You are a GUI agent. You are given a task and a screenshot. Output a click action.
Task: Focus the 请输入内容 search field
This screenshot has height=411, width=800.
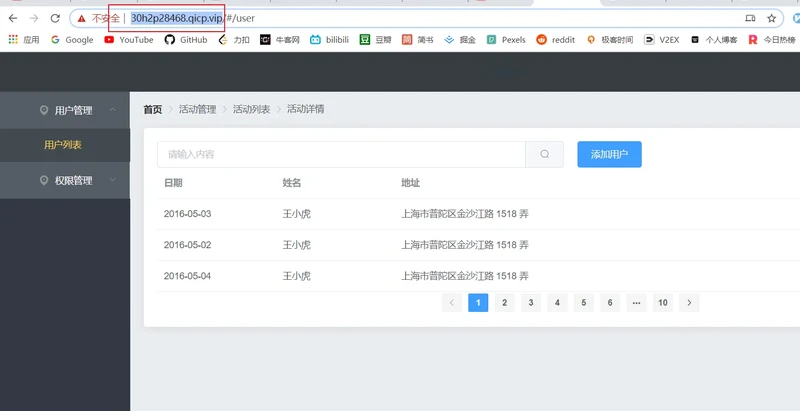click(340, 154)
